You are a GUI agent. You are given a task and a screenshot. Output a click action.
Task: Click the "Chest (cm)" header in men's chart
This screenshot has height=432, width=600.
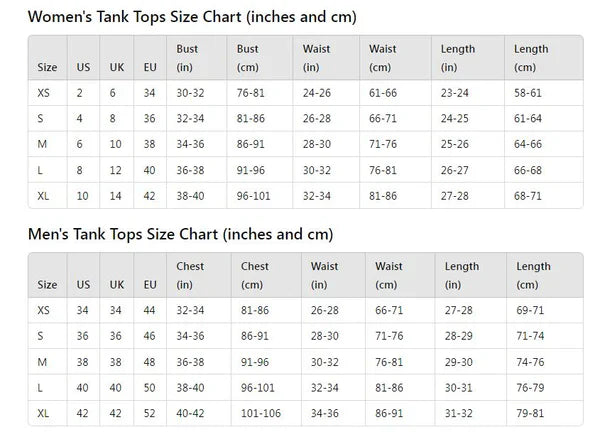(255, 275)
